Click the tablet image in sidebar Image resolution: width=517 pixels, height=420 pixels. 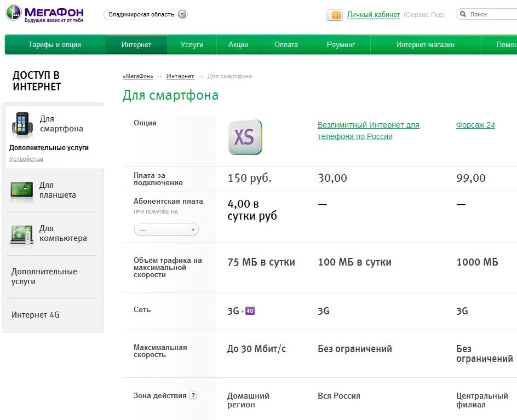[22, 190]
